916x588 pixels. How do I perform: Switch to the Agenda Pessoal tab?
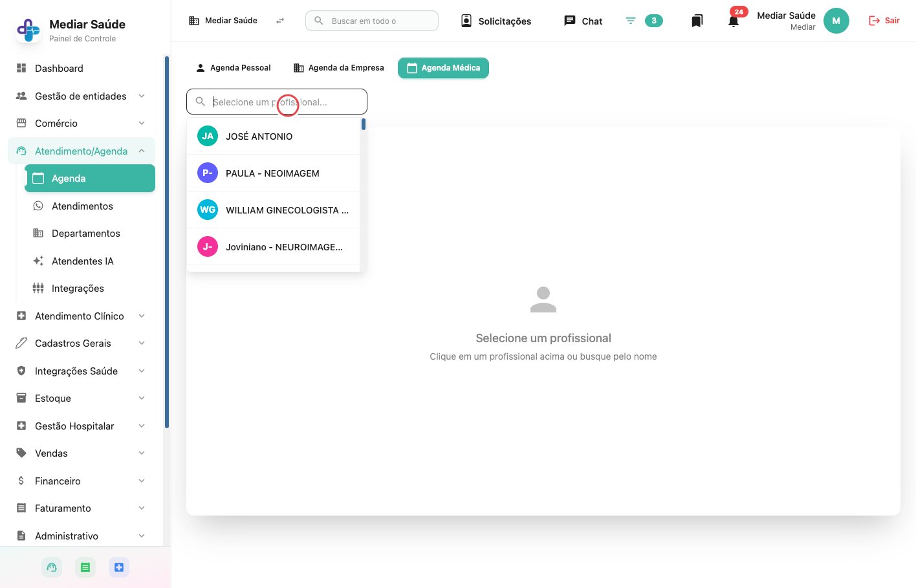234,68
